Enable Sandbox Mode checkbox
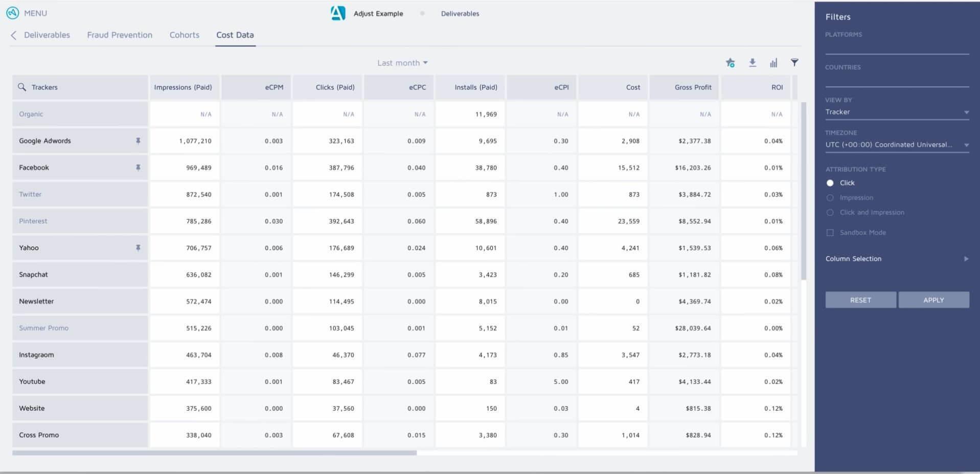The width and height of the screenshot is (980, 474). pyautogui.click(x=830, y=232)
